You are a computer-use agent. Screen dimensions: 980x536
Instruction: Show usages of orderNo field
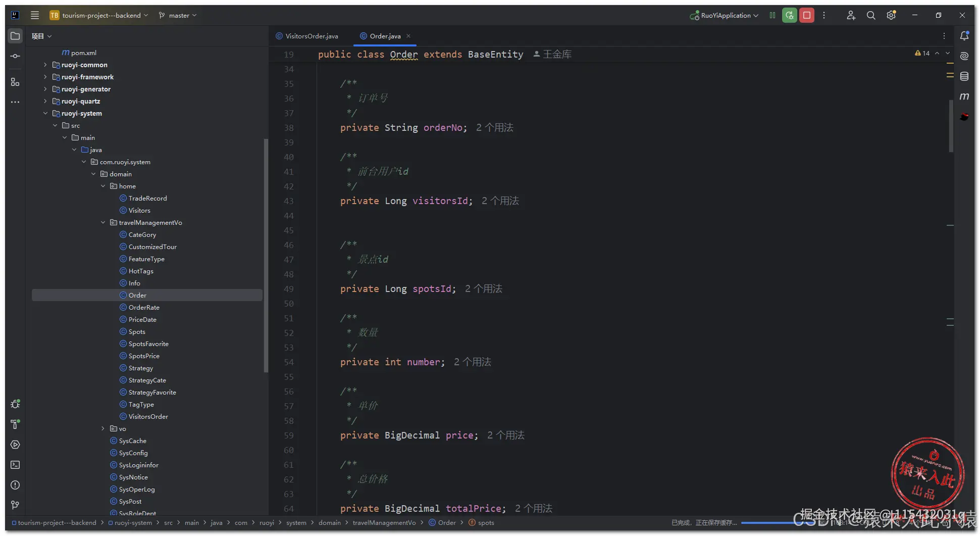495,128
